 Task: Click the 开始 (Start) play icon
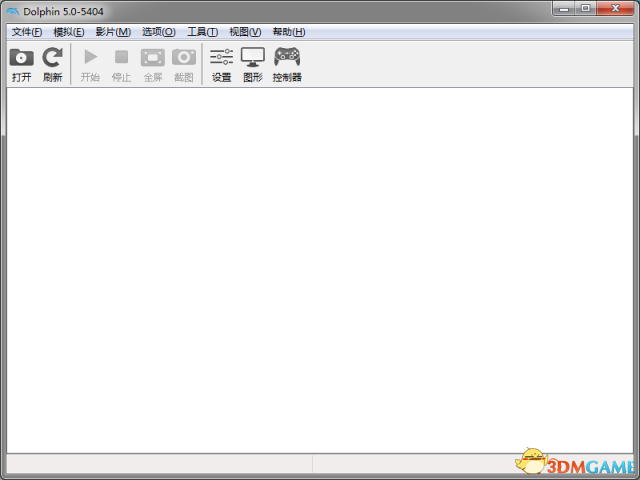(x=90, y=57)
